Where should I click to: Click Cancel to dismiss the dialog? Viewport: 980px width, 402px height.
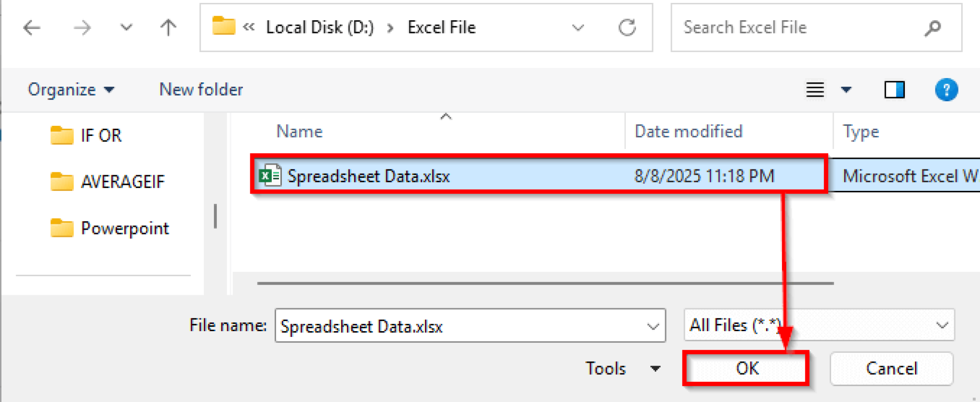point(891,368)
